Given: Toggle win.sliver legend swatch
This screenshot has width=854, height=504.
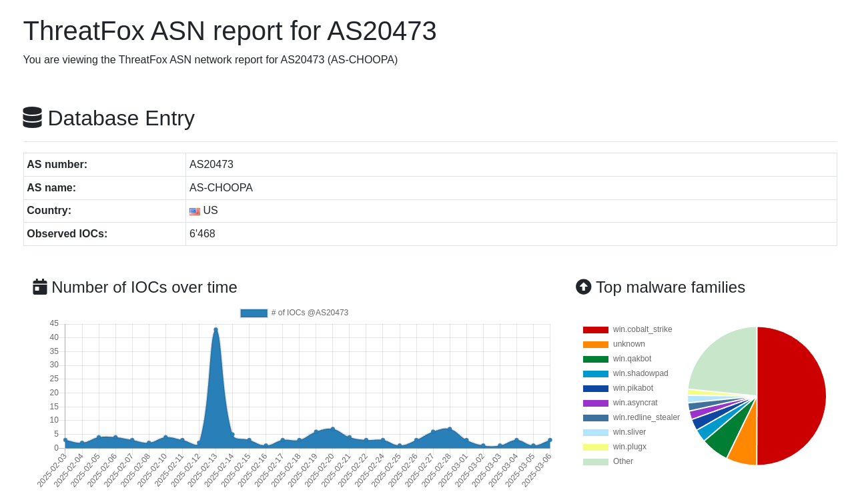Looking at the screenshot, I should (596, 433).
